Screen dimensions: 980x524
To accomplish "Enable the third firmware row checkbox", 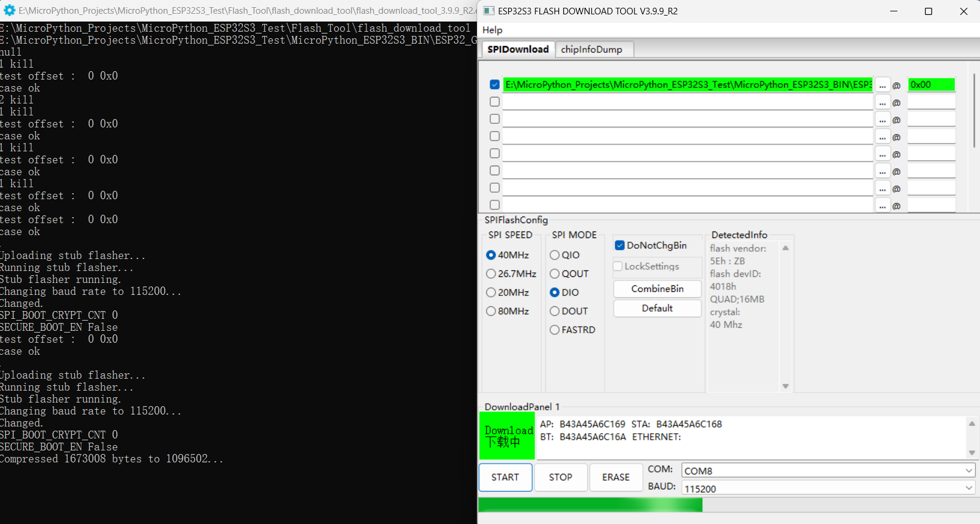I will 494,119.
